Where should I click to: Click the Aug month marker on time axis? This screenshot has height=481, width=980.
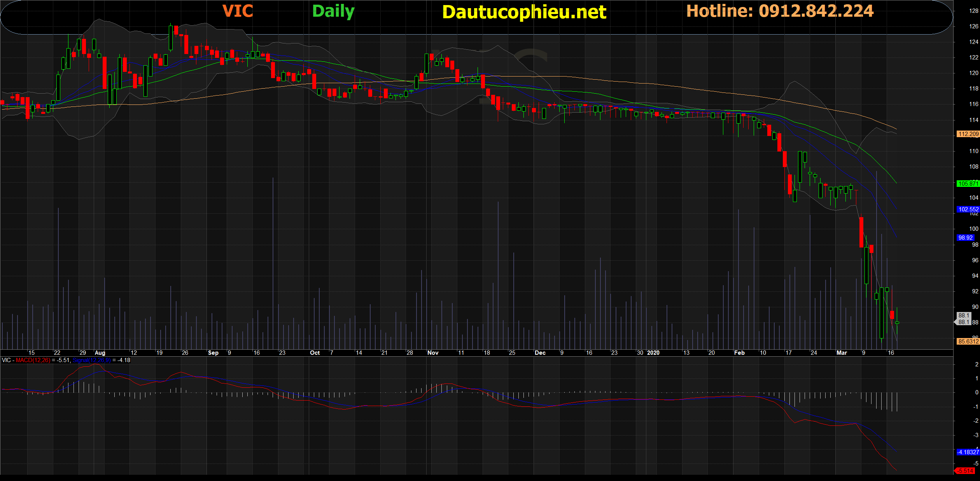(x=100, y=353)
